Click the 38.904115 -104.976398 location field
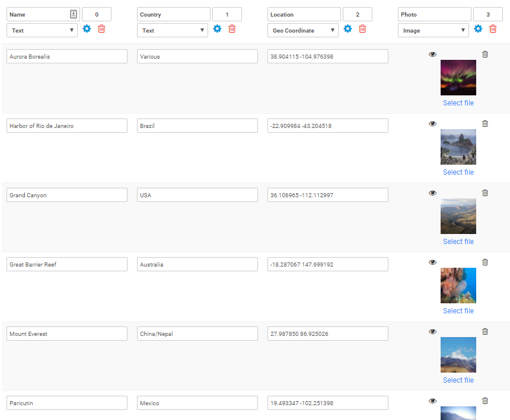Image resolution: width=510 pixels, height=420 pixels. point(327,56)
